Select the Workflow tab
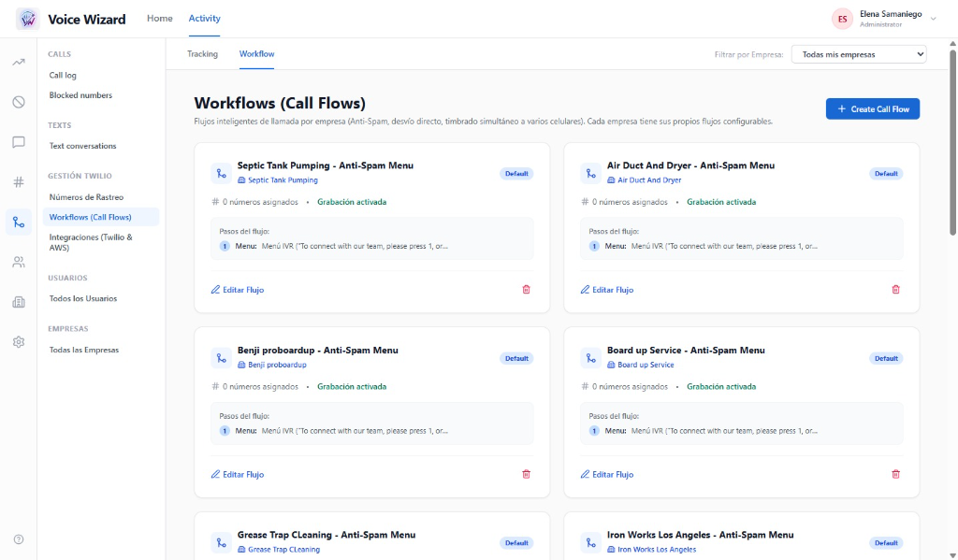This screenshot has width=958, height=560. (x=256, y=53)
